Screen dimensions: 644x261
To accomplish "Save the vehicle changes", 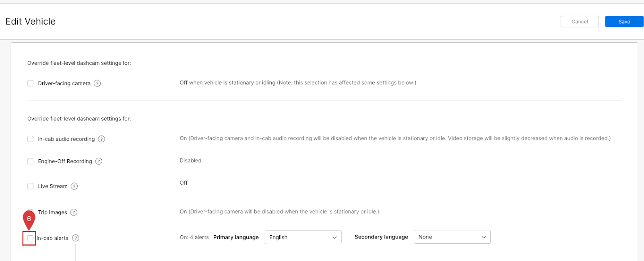I will click(624, 22).
